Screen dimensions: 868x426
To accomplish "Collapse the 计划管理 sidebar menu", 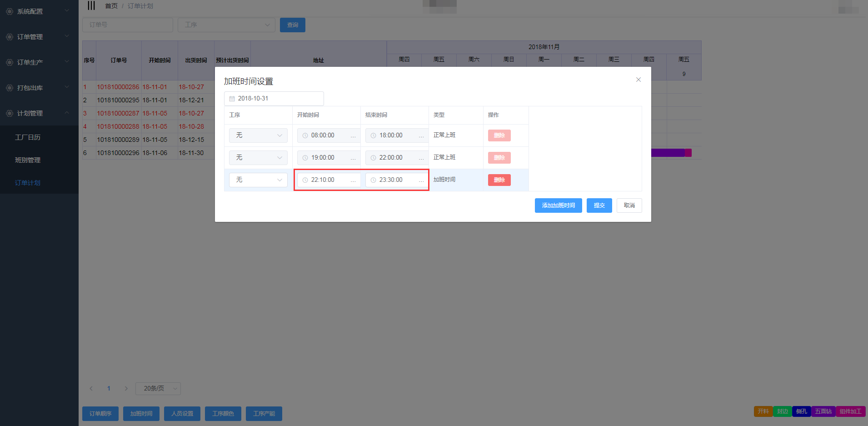I will pyautogui.click(x=67, y=113).
